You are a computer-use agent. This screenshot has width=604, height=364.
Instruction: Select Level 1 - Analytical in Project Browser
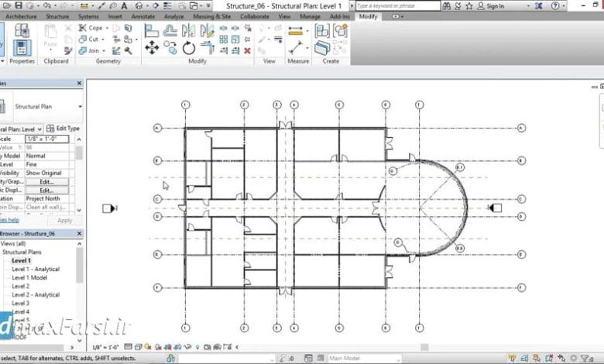(x=36, y=270)
